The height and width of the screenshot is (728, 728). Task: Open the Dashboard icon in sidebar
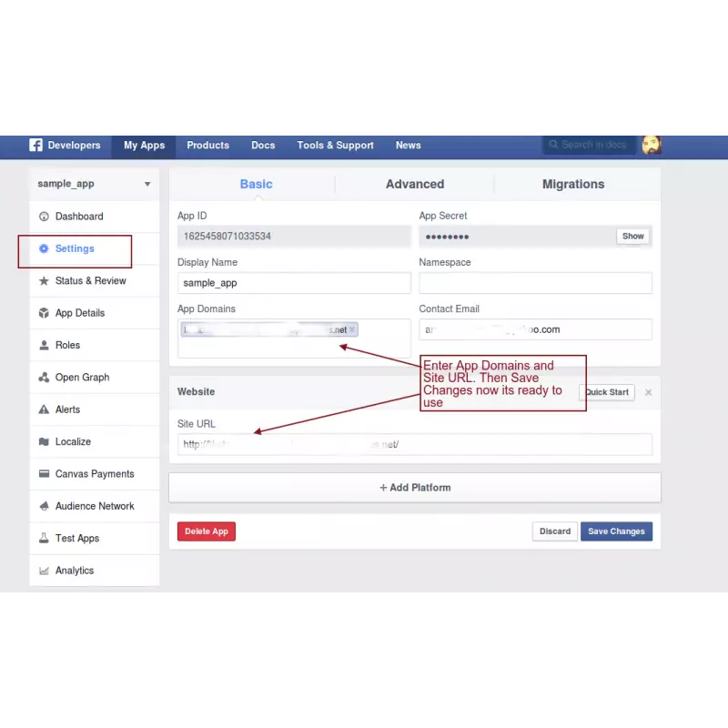44,217
